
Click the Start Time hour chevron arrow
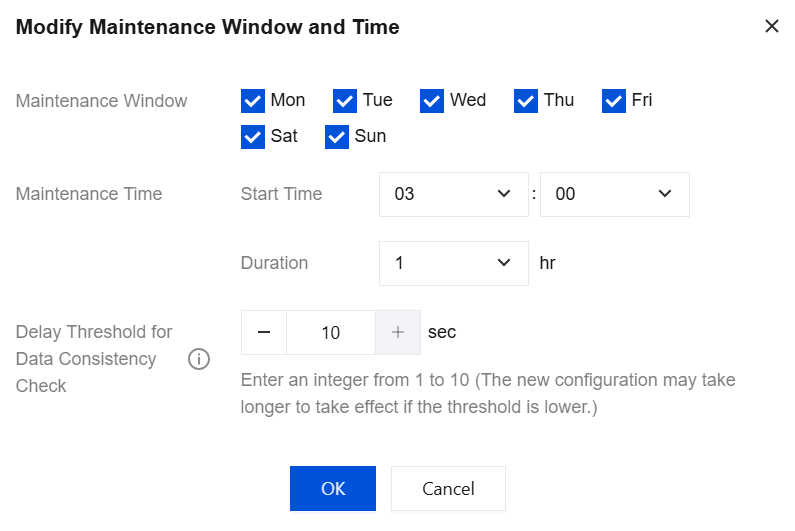(504, 194)
